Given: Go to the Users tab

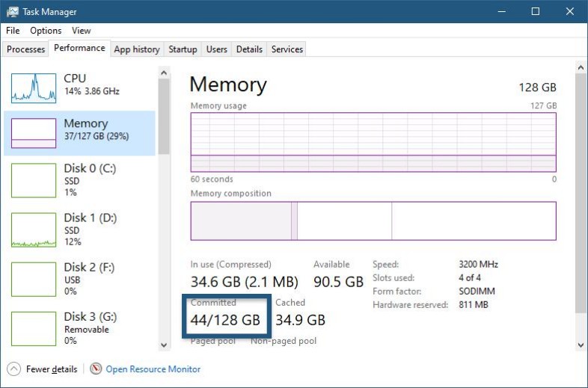Looking at the screenshot, I should 217,49.
